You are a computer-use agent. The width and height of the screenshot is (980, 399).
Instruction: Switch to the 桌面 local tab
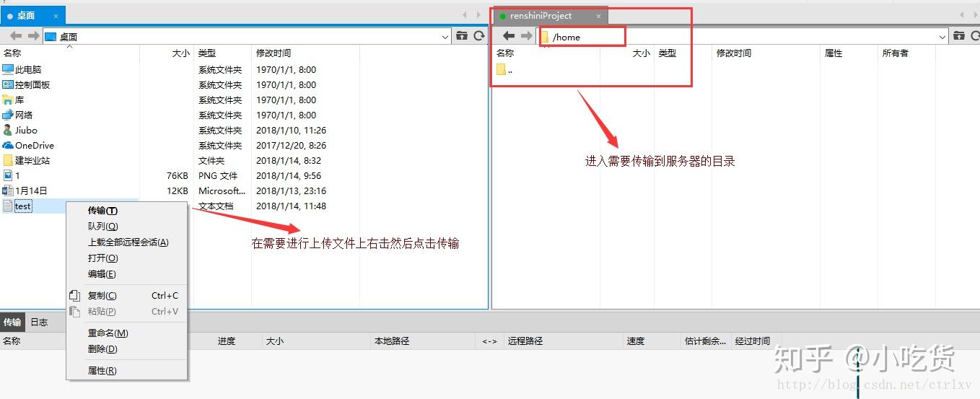[x=32, y=15]
